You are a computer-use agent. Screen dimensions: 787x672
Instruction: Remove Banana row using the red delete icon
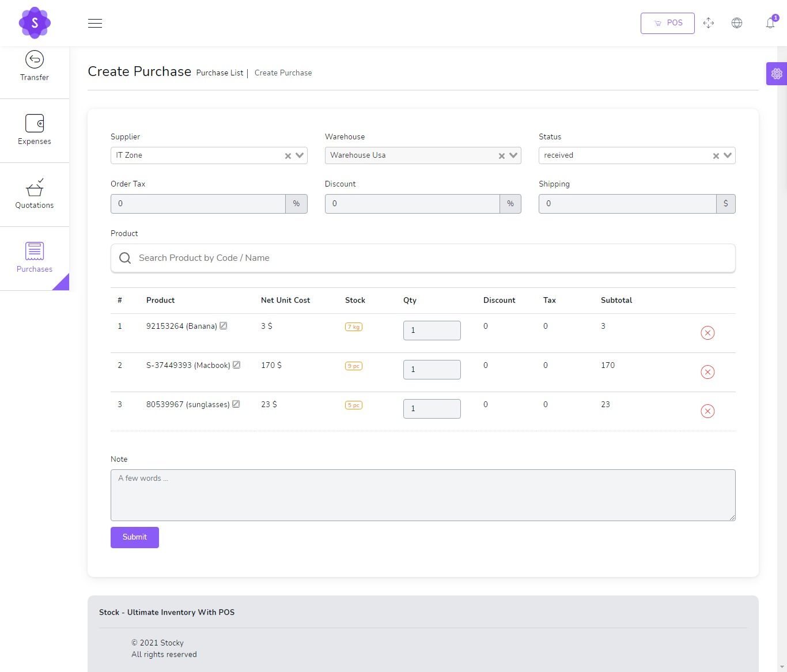coord(707,333)
